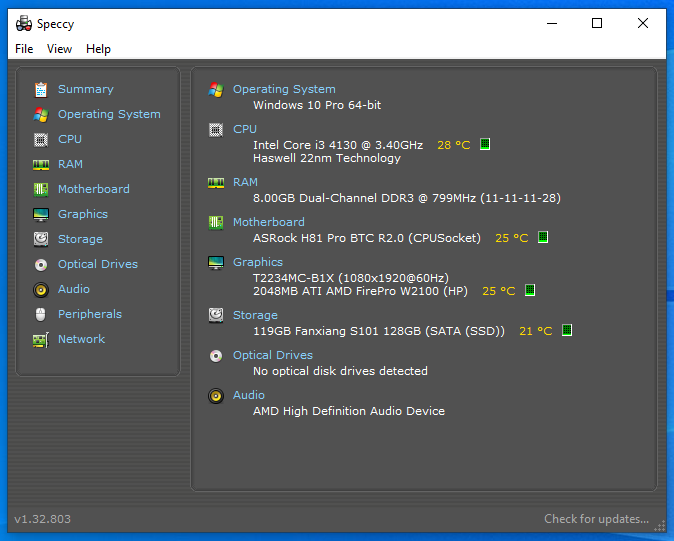
Task: Select Summary in the sidebar
Action: click(x=86, y=89)
